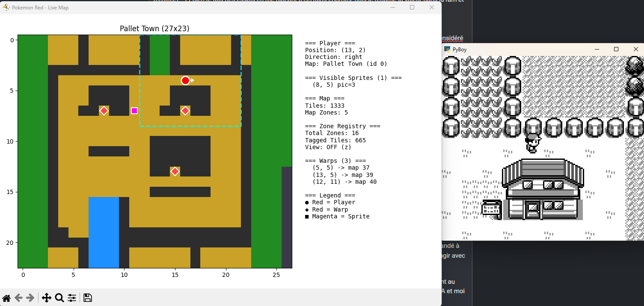Click the red player marker on map
The image size is (644, 306).
point(185,80)
